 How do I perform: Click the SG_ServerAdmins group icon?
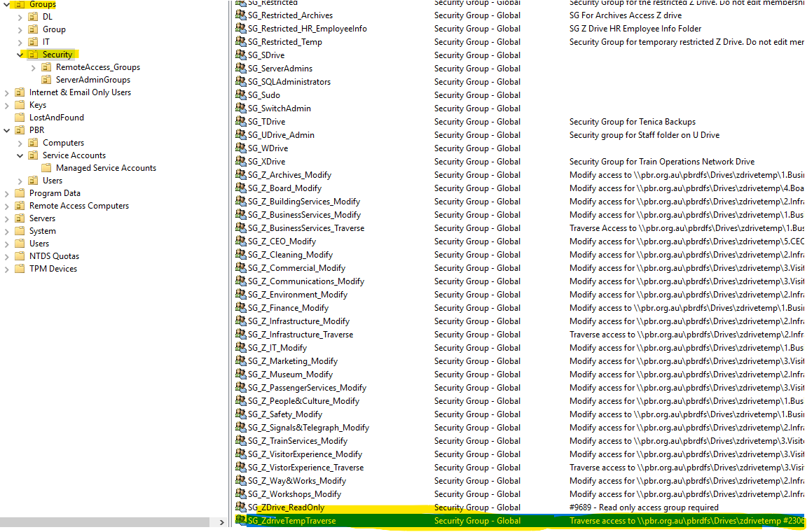pos(240,68)
